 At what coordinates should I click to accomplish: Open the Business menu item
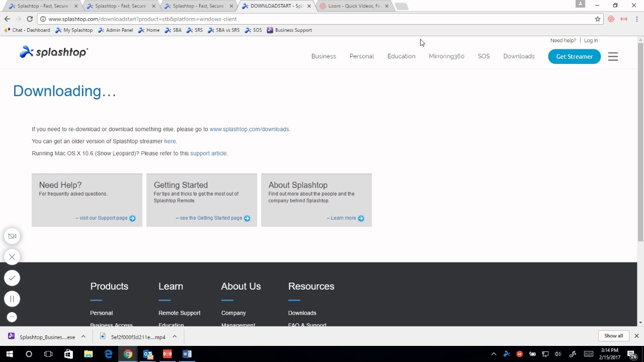(x=324, y=56)
